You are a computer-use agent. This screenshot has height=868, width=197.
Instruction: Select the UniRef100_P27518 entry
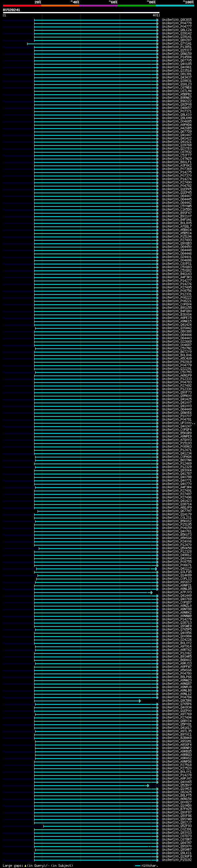click(x=176, y=765)
